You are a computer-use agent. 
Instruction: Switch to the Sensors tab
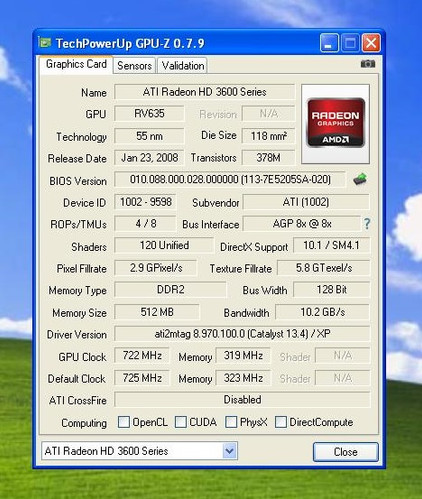pos(134,65)
